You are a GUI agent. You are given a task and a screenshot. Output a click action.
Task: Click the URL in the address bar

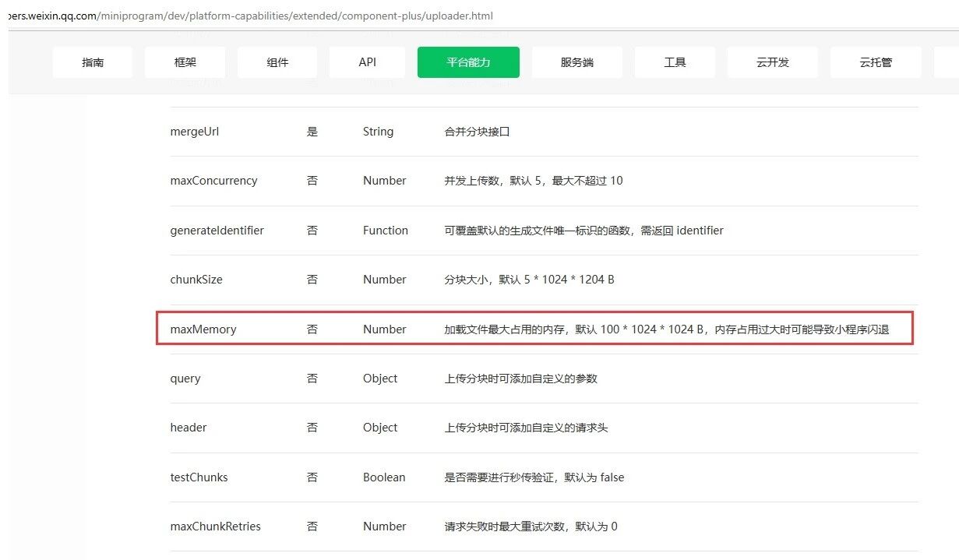click(249, 16)
